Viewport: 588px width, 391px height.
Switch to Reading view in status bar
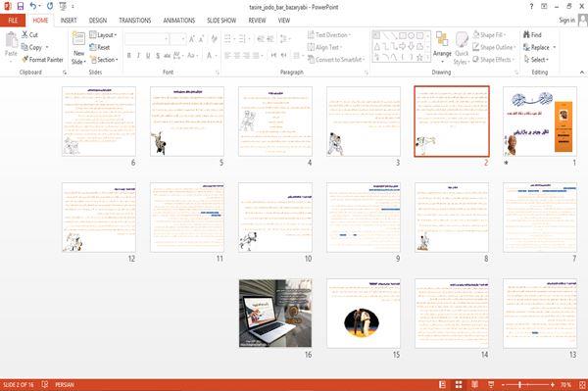point(474,384)
